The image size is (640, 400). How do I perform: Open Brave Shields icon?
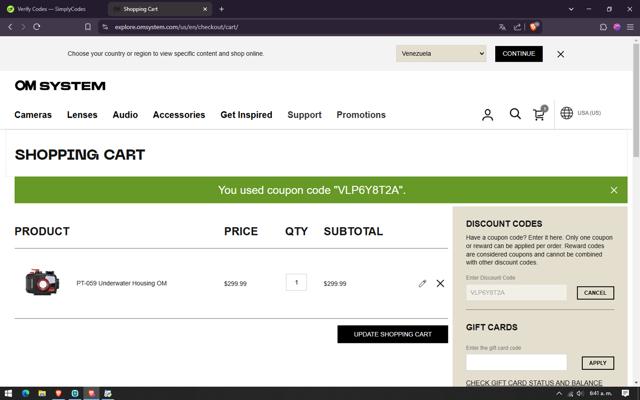[534, 27]
